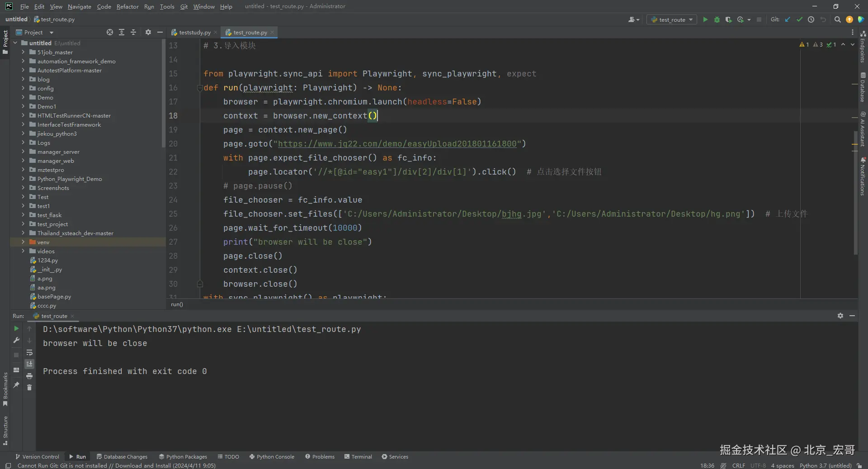The height and width of the screenshot is (469, 868).
Task: Open Search Everywhere magnifier icon
Action: coord(837,19)
